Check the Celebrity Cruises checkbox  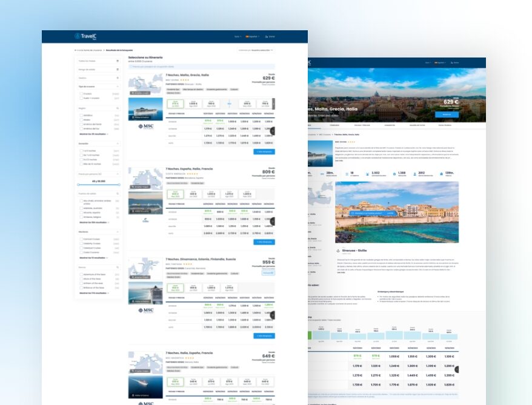click(x=81, y=244)
